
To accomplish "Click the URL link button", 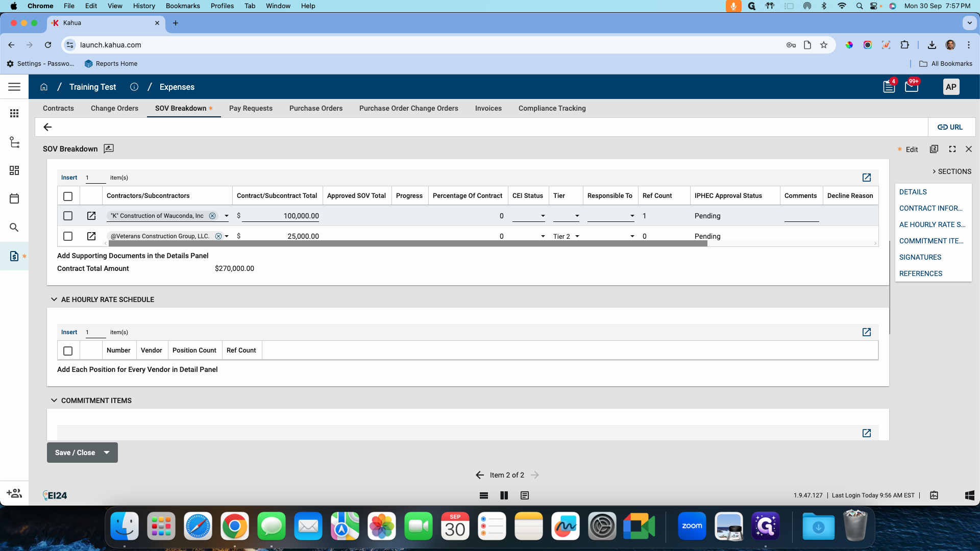I will (x=950, y=127).
